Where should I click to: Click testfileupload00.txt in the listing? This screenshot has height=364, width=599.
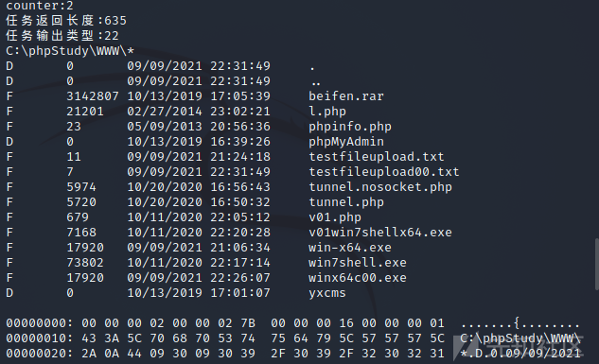[383, 172]
